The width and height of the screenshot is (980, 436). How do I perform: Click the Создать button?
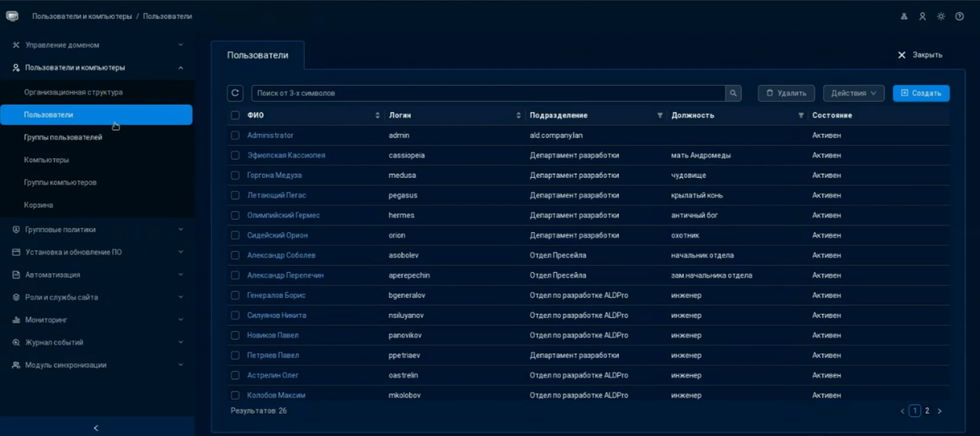pyautogui.click(x=921, y=93)
